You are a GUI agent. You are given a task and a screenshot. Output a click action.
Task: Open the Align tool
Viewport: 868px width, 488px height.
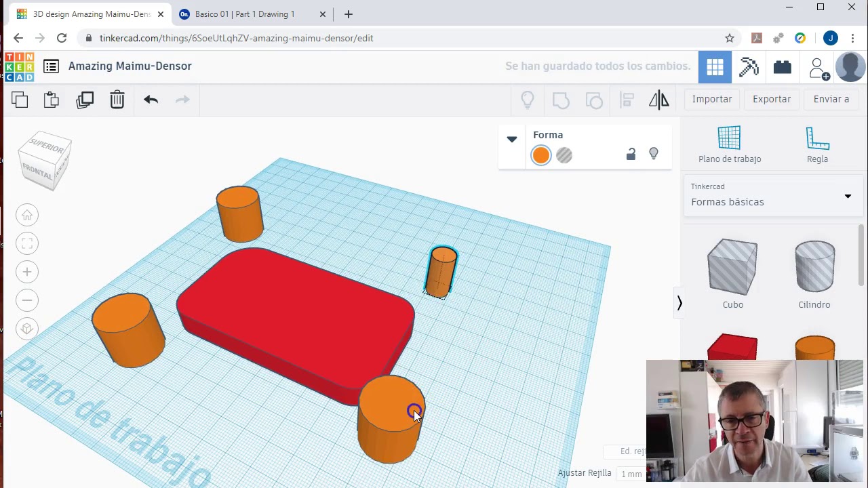pos(627,100)
